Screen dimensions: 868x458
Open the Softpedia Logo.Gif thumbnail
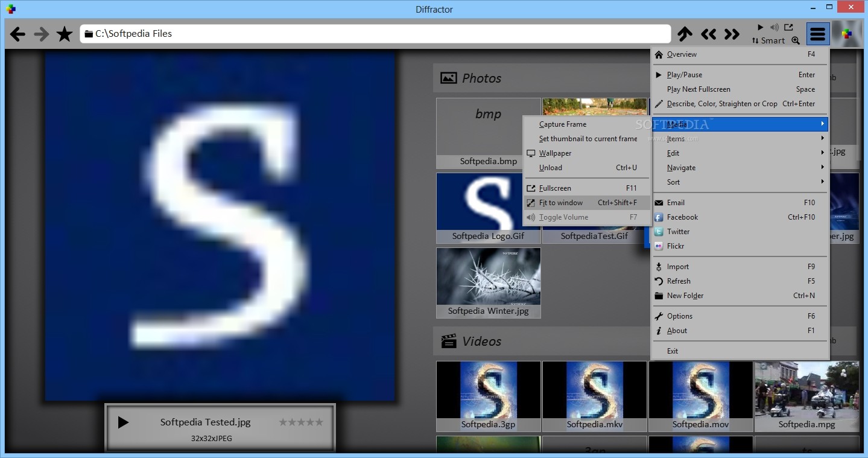[489, 208]
